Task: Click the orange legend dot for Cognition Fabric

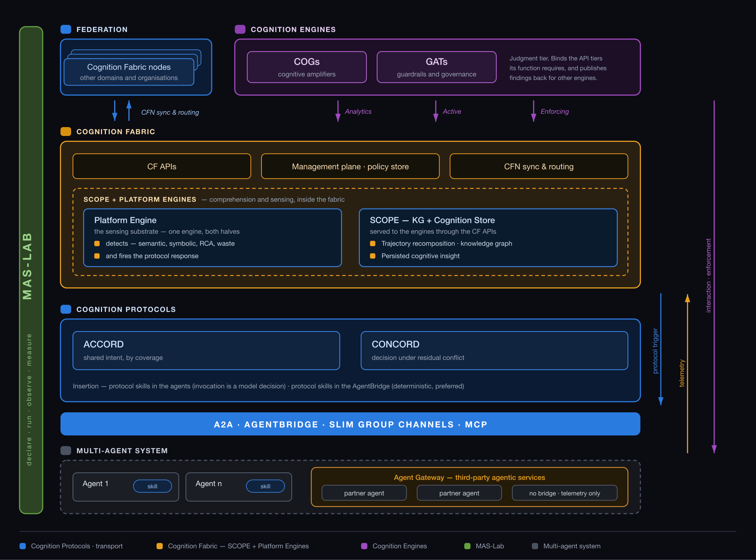Action: (159, 546)
